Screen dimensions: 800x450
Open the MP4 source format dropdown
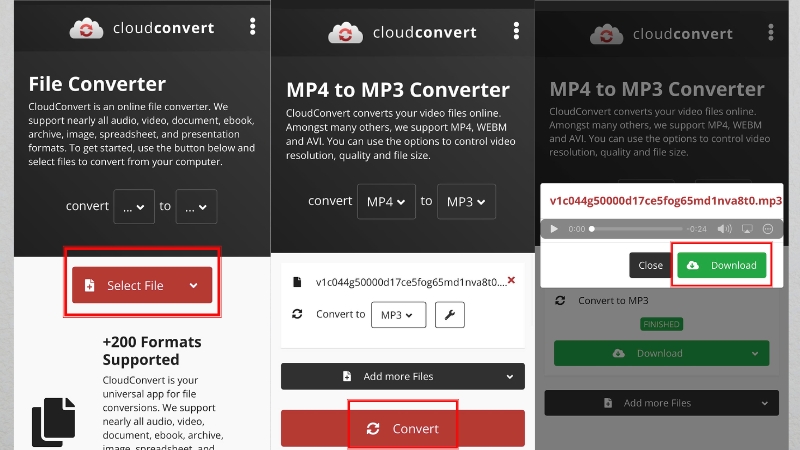386,202
